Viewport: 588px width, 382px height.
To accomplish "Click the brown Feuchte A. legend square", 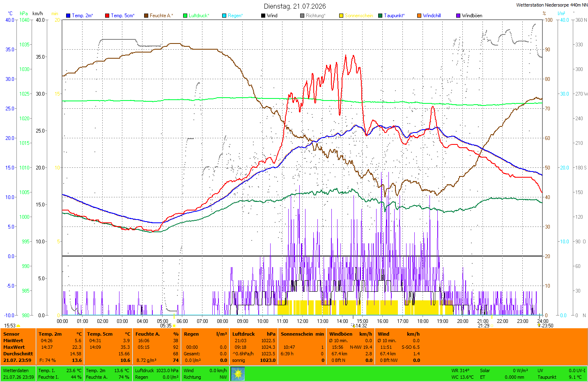I will coord(146,16).
